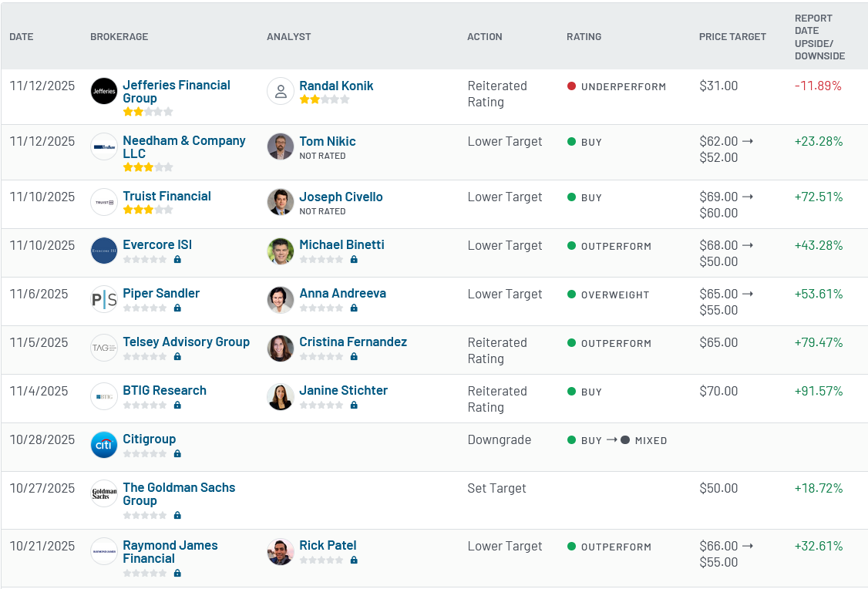Click the OVERWEIGHT rating in Piper Sandler row
Image resolution: width=868 pixels, height=589 pixels.
pos(608,294)
